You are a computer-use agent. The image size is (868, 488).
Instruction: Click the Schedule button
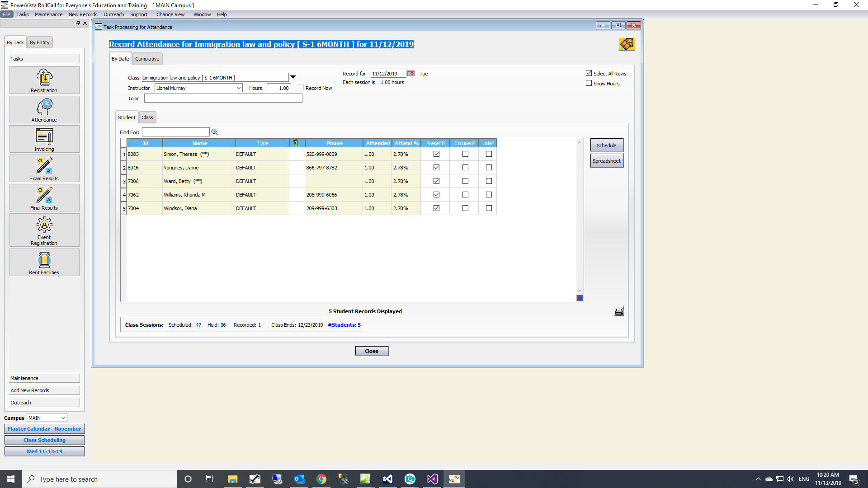[x=607, y=145]
